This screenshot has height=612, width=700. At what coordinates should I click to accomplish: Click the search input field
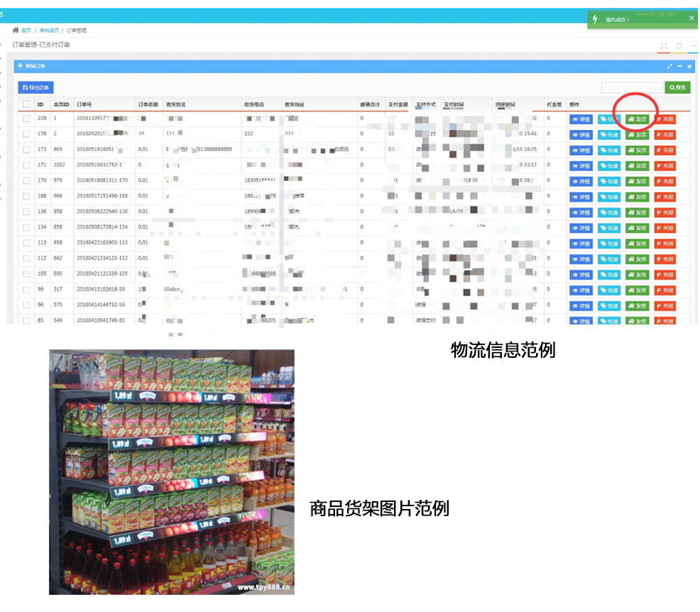click(632, 87)
